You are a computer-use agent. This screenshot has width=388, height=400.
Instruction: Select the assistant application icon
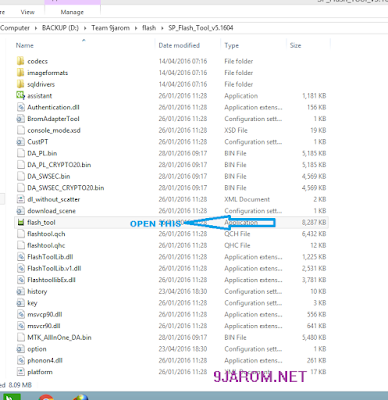coord(20,96)
